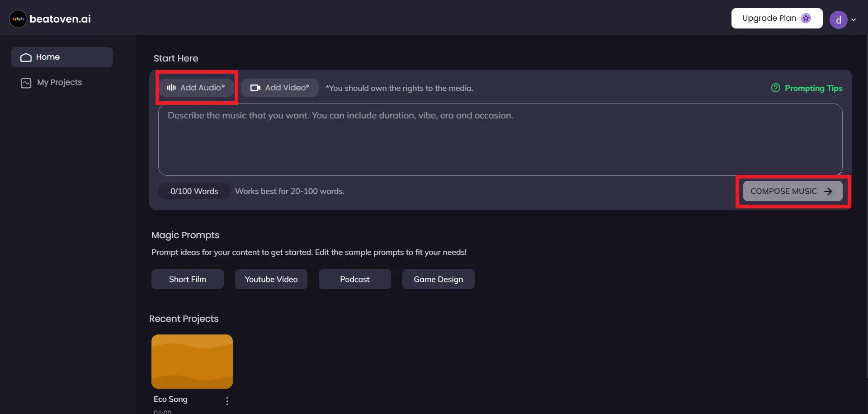The width and height of the screenshot is (868, 414).
Task: Focus the music description text box
Action: coord(500,140)
